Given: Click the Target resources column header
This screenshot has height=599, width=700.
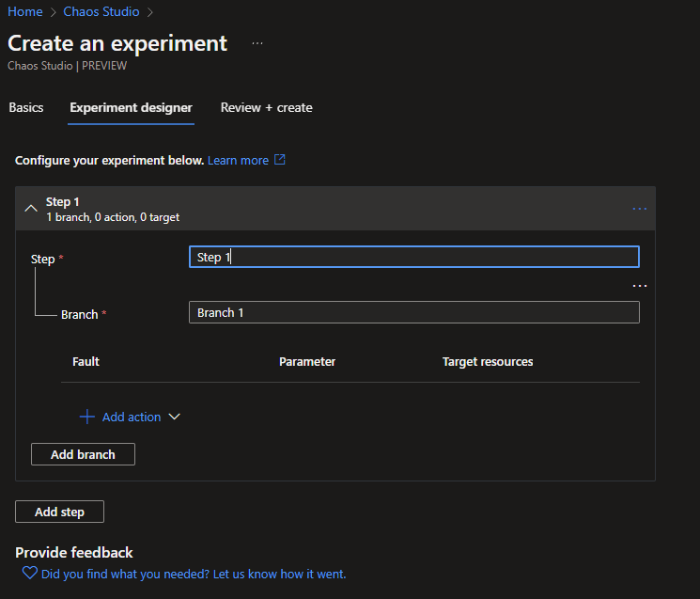Looking at the screenshot, I should (x=488, y=361).
